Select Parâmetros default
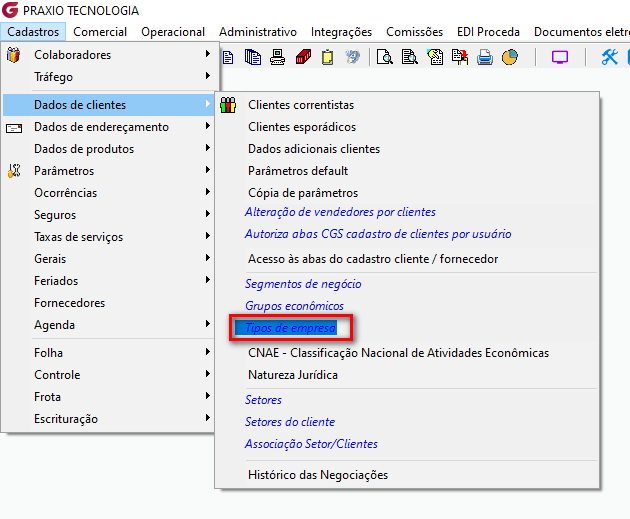 pyautogui.click(x=298, y=171)
